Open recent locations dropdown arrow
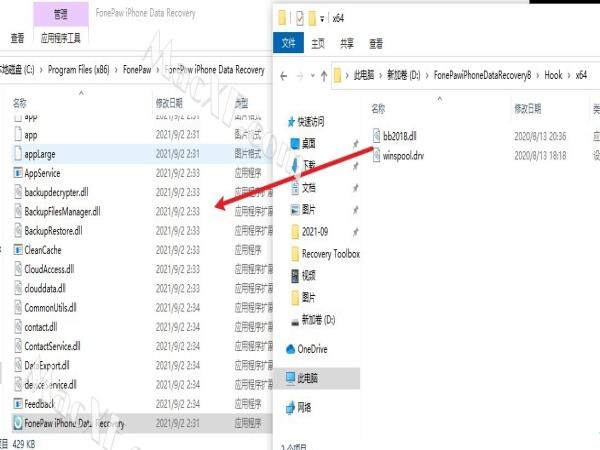The image size is (600, 450). [x=313, y=76]
